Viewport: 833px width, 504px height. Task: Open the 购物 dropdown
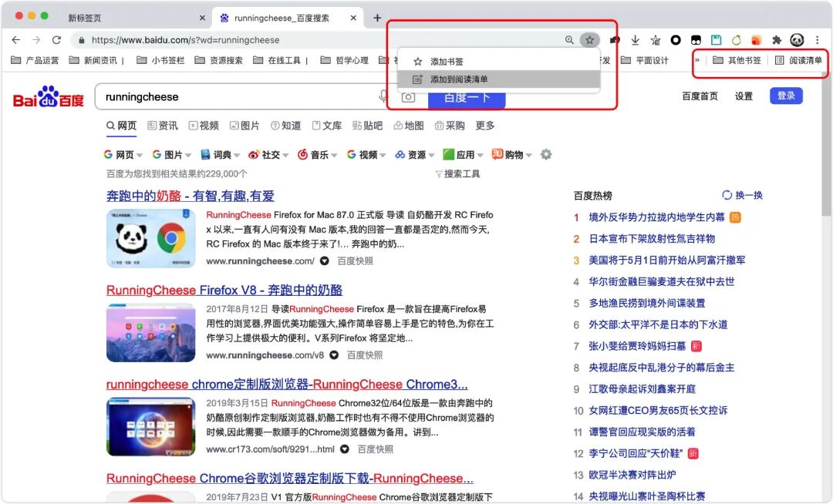point(511,155)
